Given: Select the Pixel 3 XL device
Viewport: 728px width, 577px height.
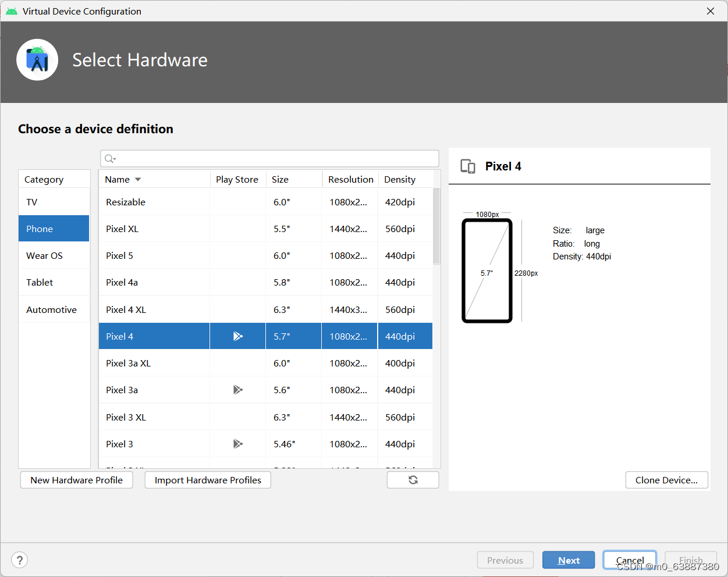Looking at the screenshot, I should point(266,417).
